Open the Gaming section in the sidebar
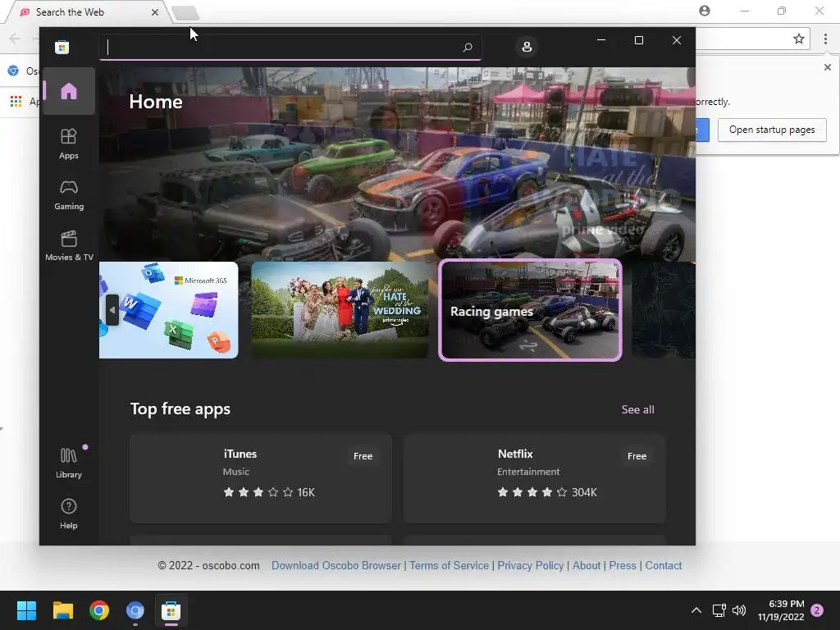The width and height of the screenshot is (840, 630). [x=69, y=195]
